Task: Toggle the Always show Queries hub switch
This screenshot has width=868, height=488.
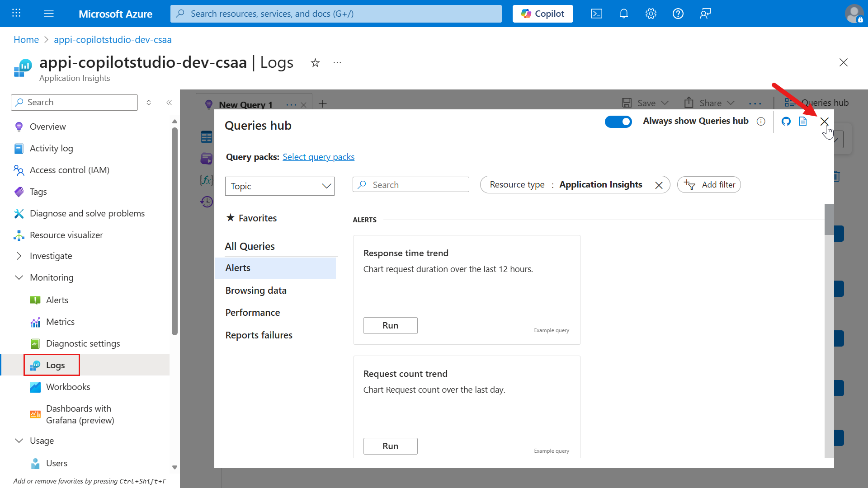Action: pos(618,122)
